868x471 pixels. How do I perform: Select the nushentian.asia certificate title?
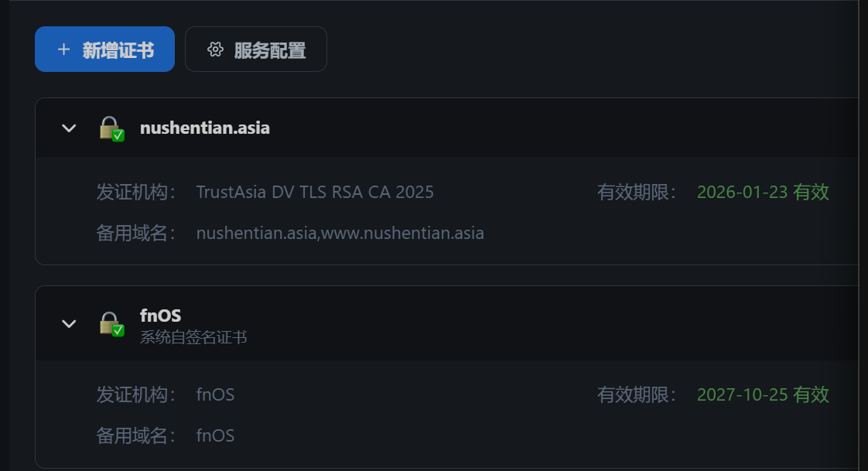tap(205, 128)
